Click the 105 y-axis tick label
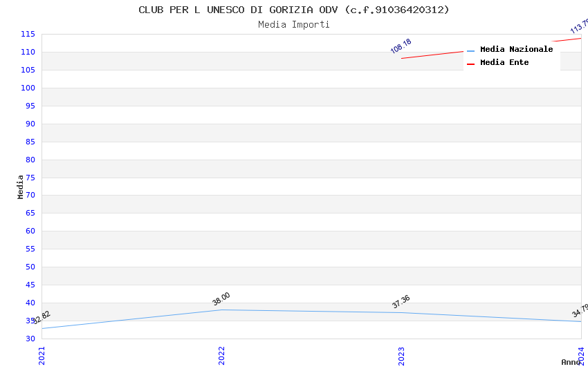588x380 pixels. click(x=28, y=70)
